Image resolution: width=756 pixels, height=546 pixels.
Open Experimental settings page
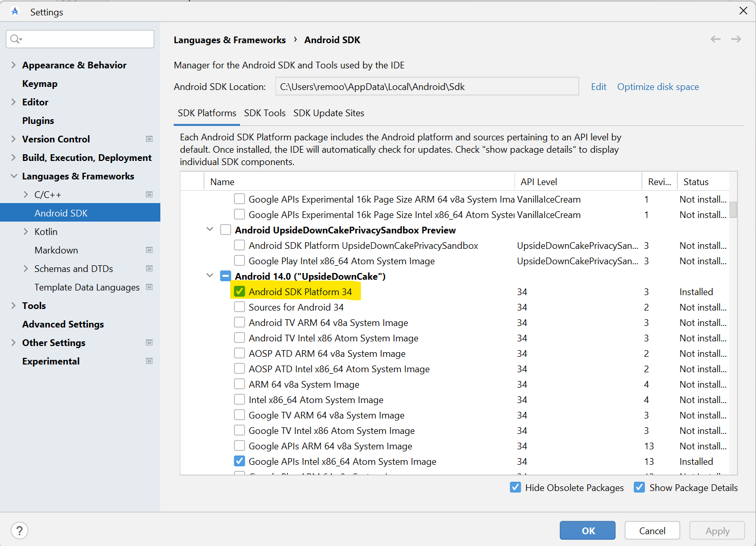(51, 361)
